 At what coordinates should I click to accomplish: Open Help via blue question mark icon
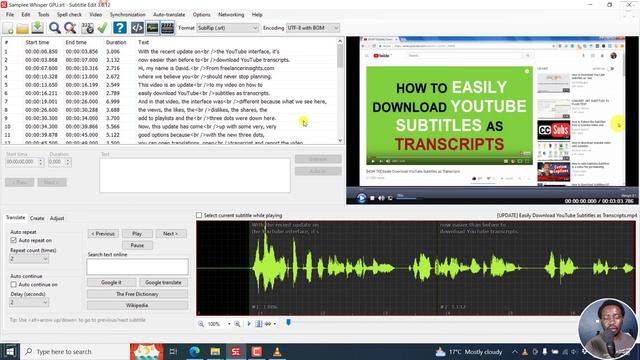[120, 28]
